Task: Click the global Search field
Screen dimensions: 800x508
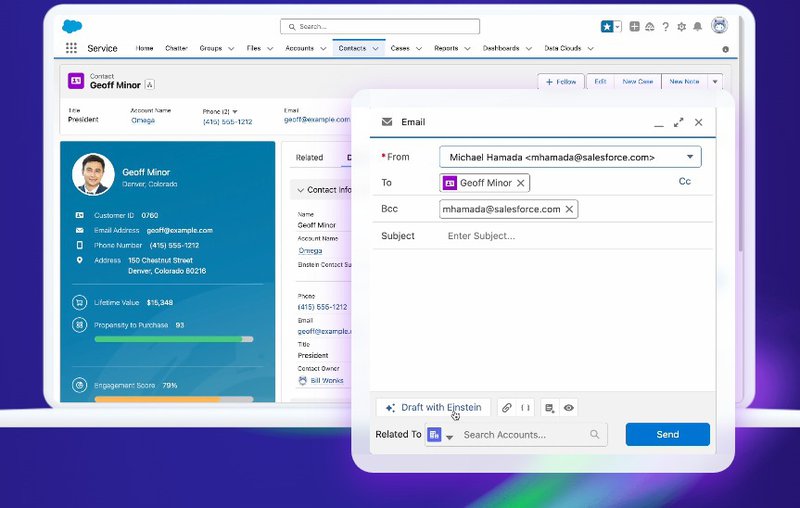Action: coord(380,27)
